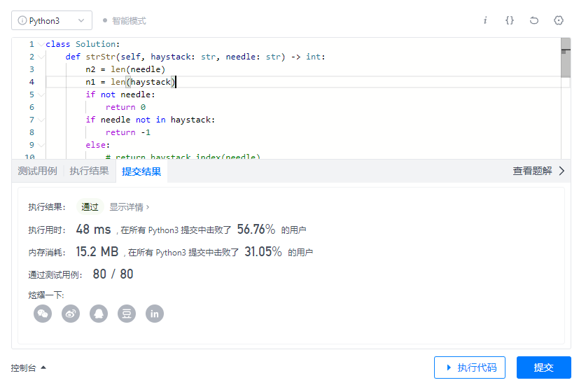Click the 48 ms runtime value
The height and width of the screenshot is (392, 579).
(x=93, y=230)
